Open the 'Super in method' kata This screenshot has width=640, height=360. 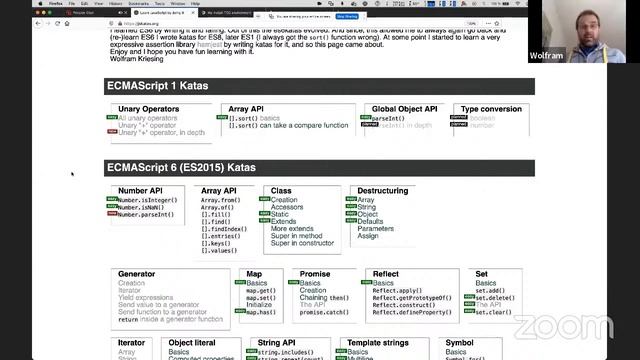[296, 236]
